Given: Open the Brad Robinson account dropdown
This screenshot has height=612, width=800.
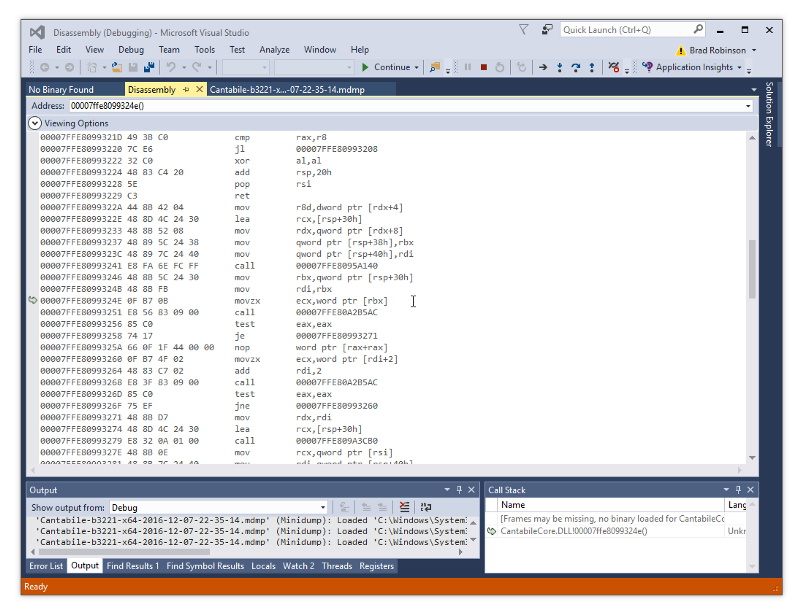Looking at the screenshot, I should pyautogui.click(x=754, y=50).
